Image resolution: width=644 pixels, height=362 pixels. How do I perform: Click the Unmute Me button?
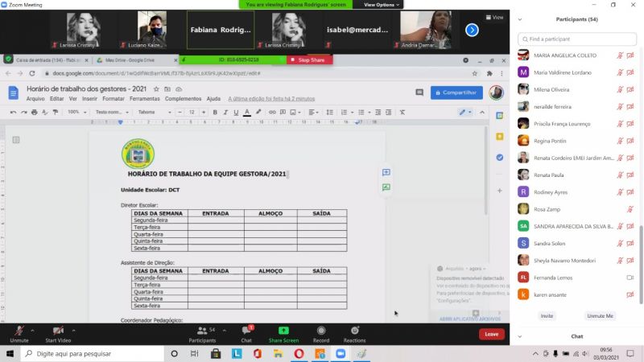tap(599, 316)
